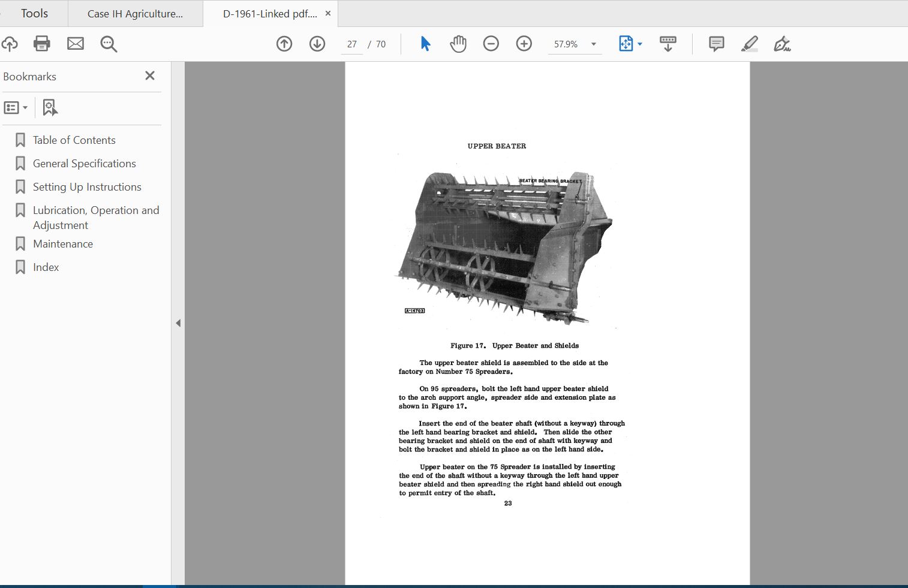
Task: Click bookmark icon beside Setting Up Instructions
Action: click(20, 187)
